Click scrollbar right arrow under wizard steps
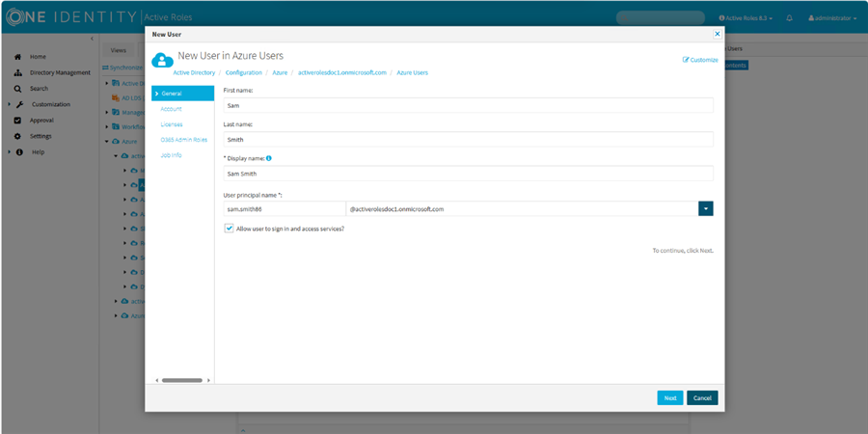This screenshot has height=434, width=868. click(208, 380)
